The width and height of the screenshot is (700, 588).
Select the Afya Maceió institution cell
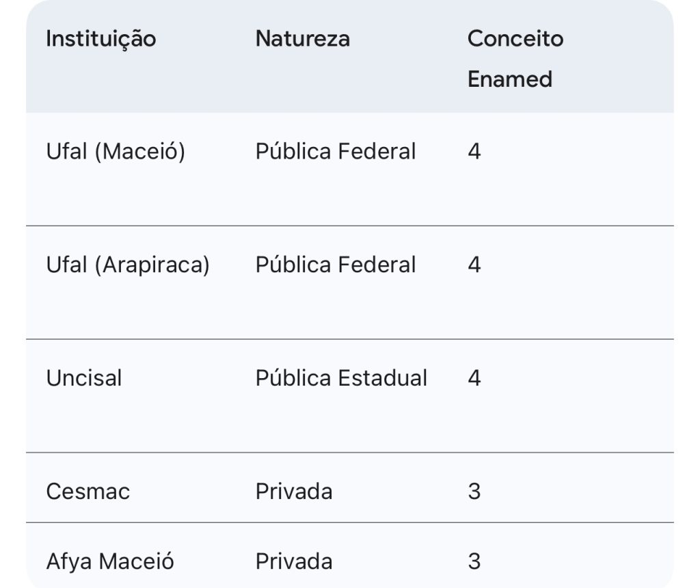coord(110,561)
